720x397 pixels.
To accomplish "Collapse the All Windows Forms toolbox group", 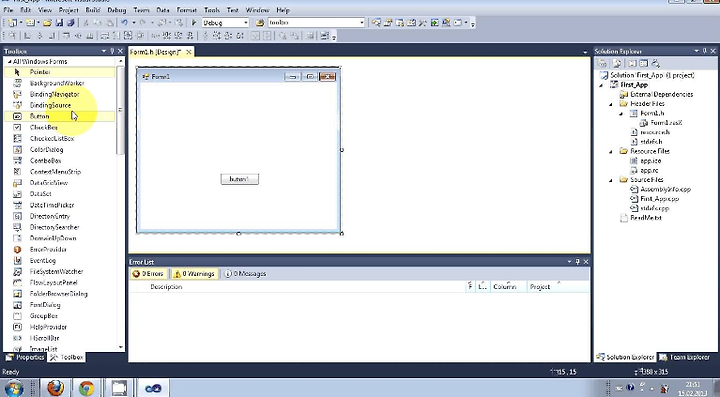I will pyautogui.click(x=10, y=62).
